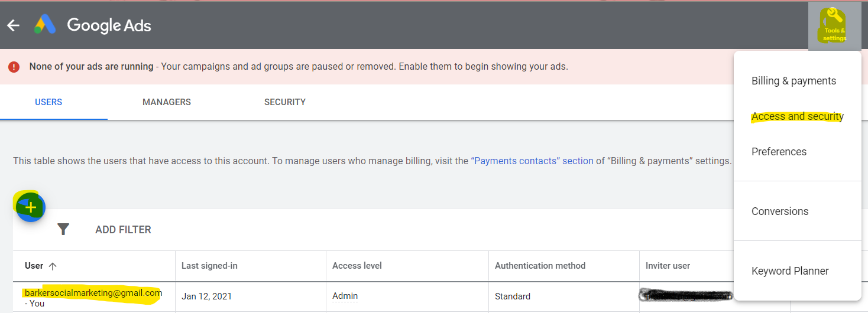Open Preferences from the dropdown menu
Viewport: 868px width, 313px height.
(x=779, y=152)
